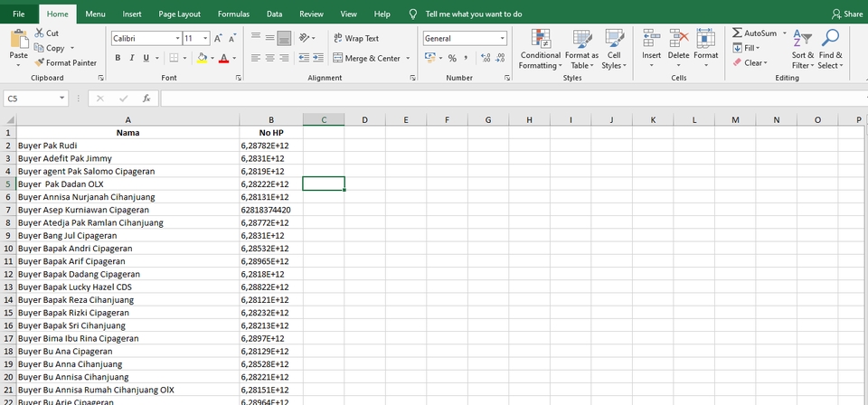The image size is (868, 405).
Task: Open the Name Box dropdown arrow
Action: coord(62,99)
